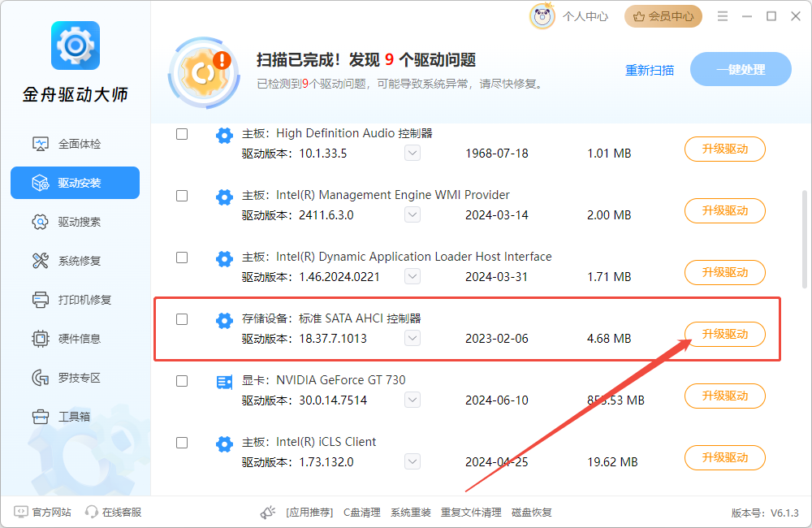
Task: Click gear icon beside High Definition Audio
Action: point(224,135)
